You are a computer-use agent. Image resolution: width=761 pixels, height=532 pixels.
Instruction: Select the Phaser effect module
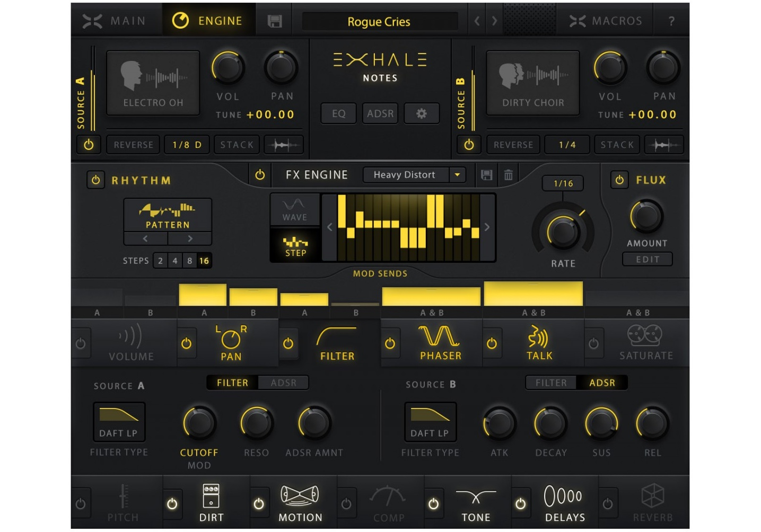click(440, 343)
